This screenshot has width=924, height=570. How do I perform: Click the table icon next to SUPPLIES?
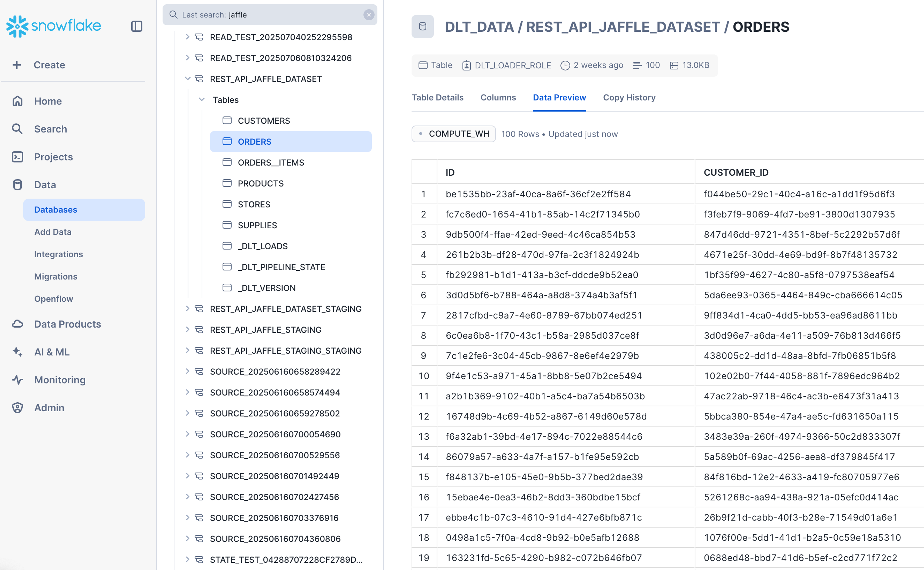pyautogui.click(x=227, y=225)
